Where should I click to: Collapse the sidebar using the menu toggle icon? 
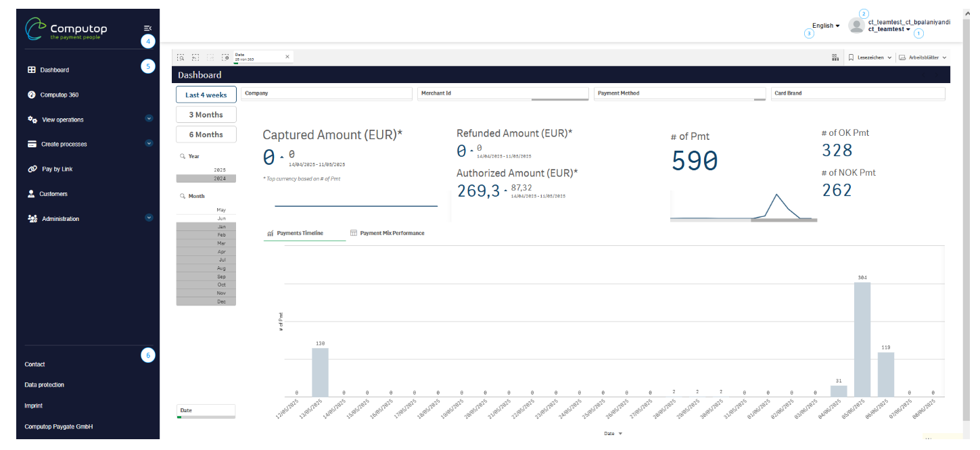pyautogui.click(x=147, y=28)
